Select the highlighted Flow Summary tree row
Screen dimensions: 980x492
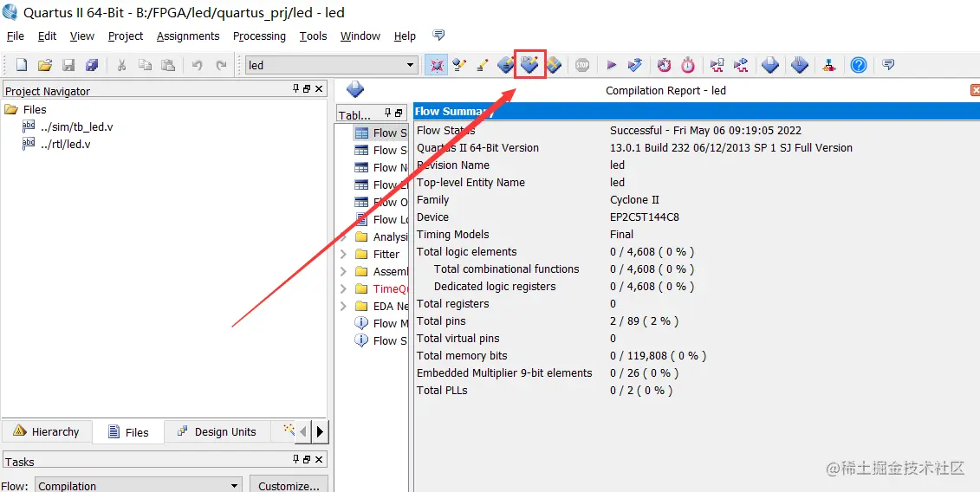[380, 133]
